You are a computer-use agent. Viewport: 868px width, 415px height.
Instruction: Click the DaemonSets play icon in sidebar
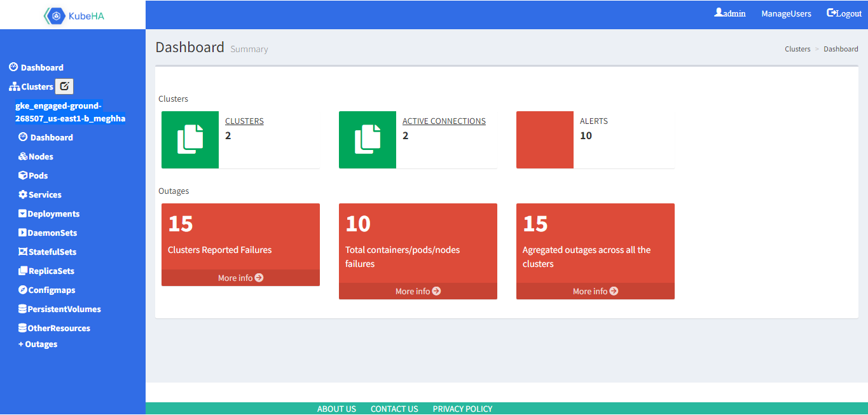tap(22, 233)
